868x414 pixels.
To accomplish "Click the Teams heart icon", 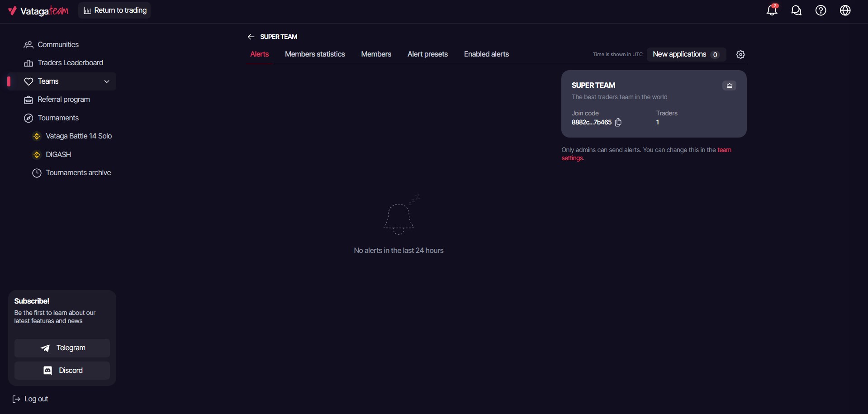I will (x=28, y=81).
